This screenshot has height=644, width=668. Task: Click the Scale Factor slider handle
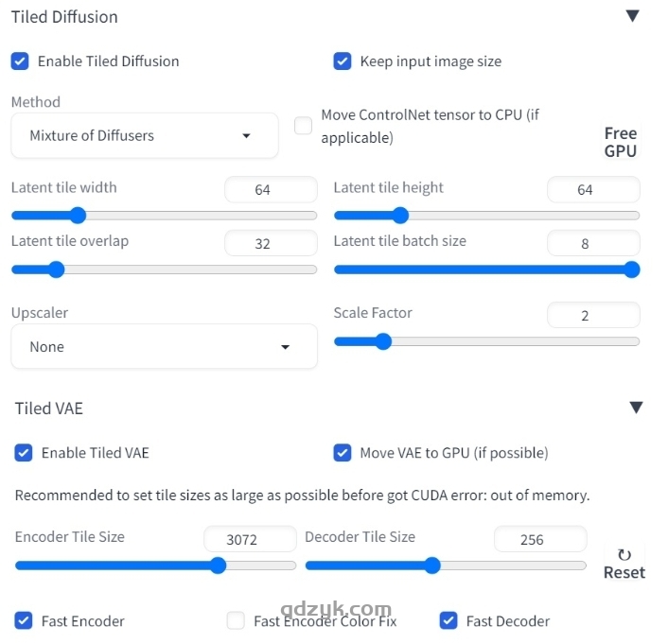pyautogui.click(x=382, y=341)
